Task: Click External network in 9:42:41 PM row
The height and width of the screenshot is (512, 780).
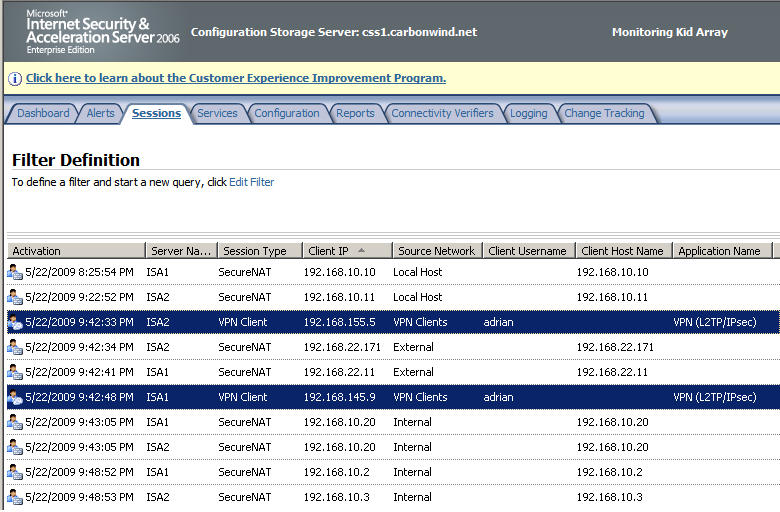Action: tap(413, 372)
